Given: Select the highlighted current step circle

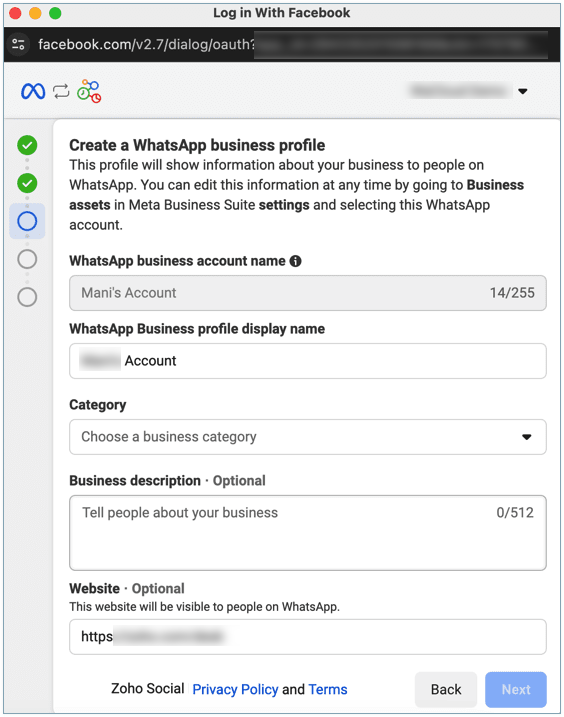Looking at the screenshot, I should tap(27, 221).
